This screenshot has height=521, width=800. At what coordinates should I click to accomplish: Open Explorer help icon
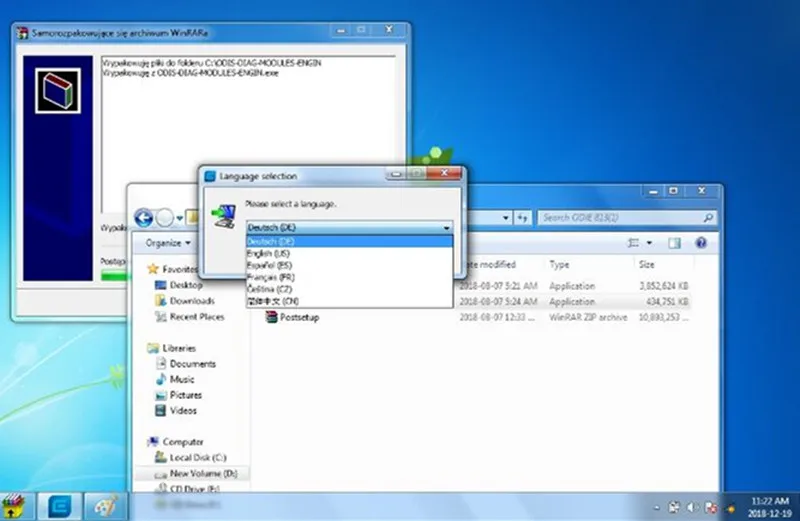[x=702, y=243]
